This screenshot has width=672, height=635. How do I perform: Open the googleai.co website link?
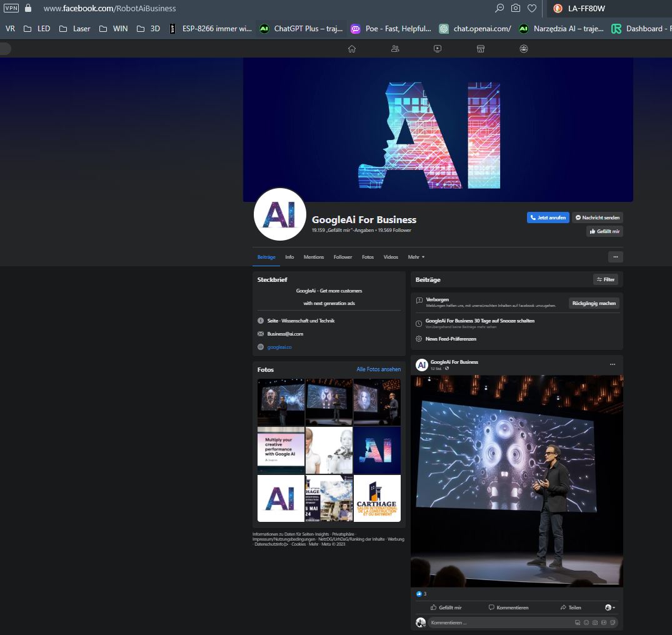click(x=279, y=347)
